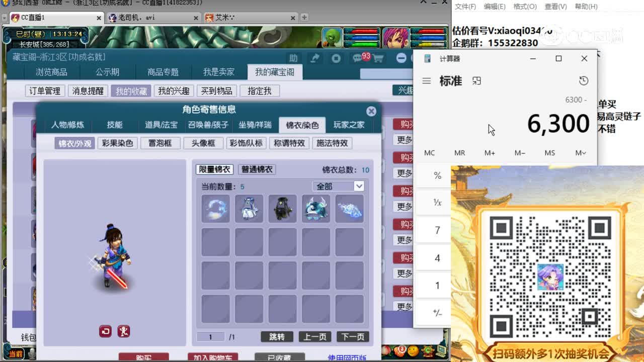Click the character pose icon under preview

pos(124,331)
